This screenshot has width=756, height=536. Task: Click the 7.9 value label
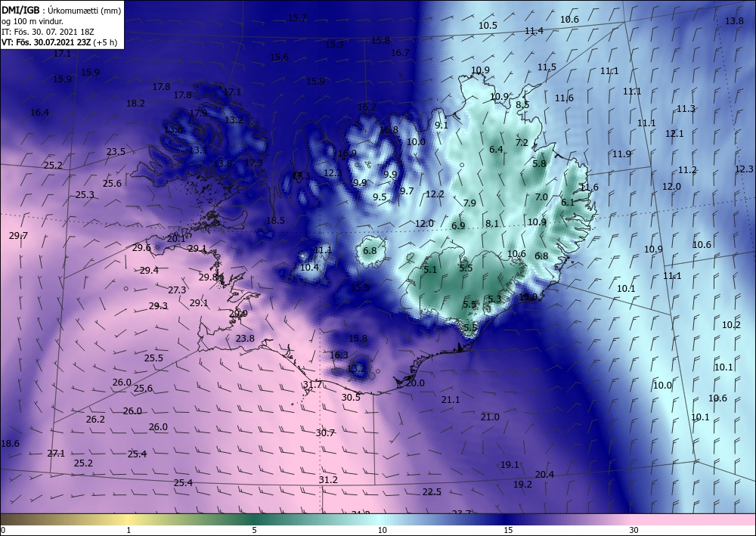[469, 203]
